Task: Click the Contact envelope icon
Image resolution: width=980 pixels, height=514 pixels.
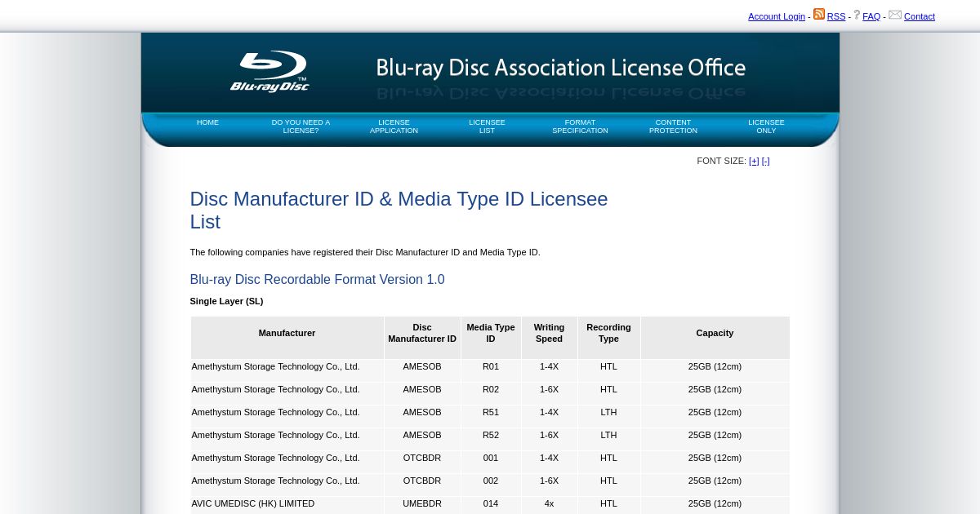Action: (895, 15)
